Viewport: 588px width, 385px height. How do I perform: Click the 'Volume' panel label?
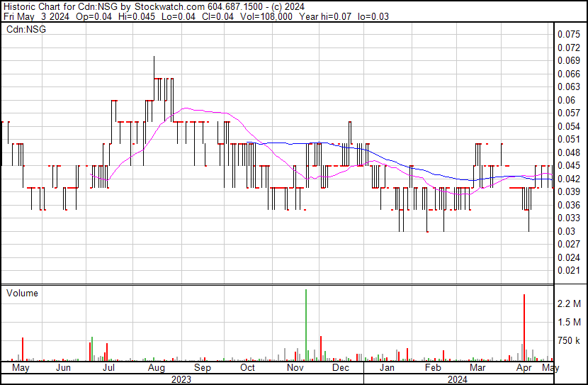click(x=22, y=293)
